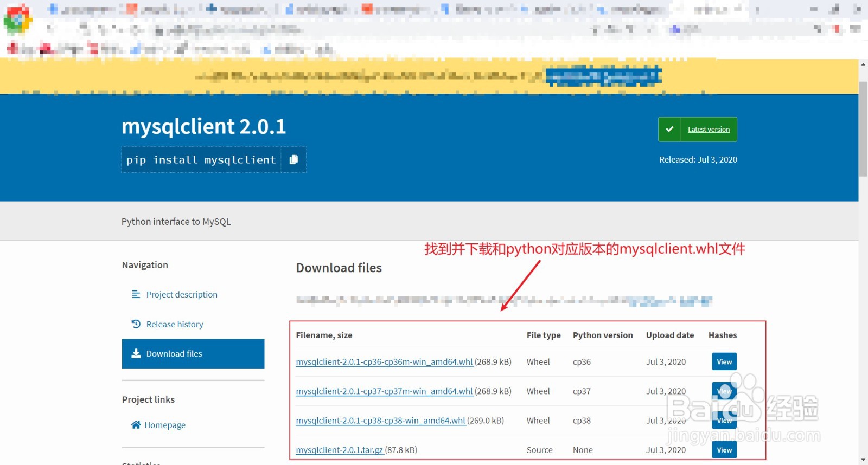Open the Latest version link
Screen dimensions: 868x465
point(709,129)
